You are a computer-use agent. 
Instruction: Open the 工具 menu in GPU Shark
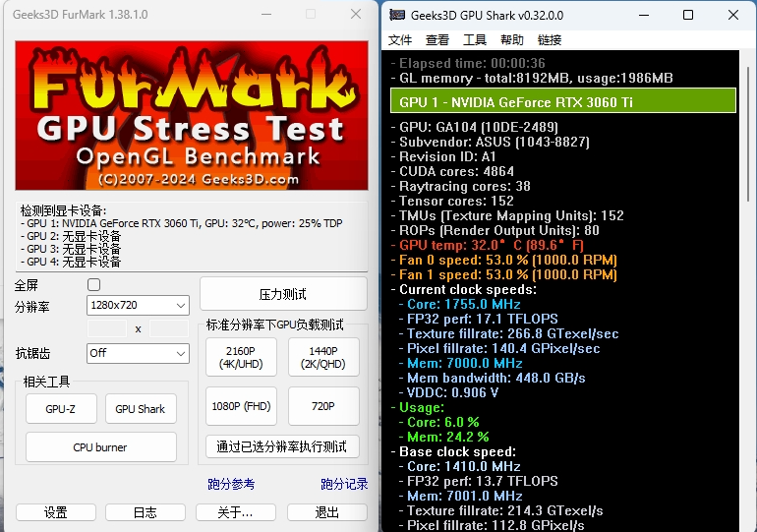pyautogui.click(x=475, y=40)
